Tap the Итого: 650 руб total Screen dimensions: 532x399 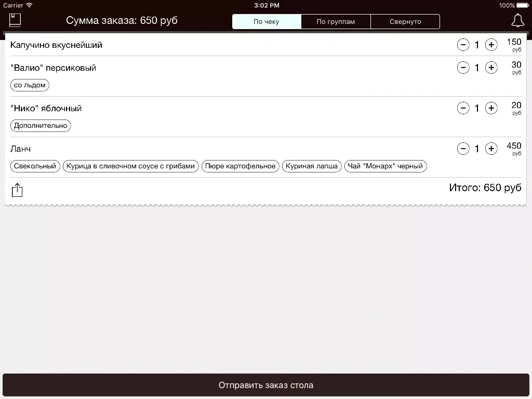(x=485, y=188)
